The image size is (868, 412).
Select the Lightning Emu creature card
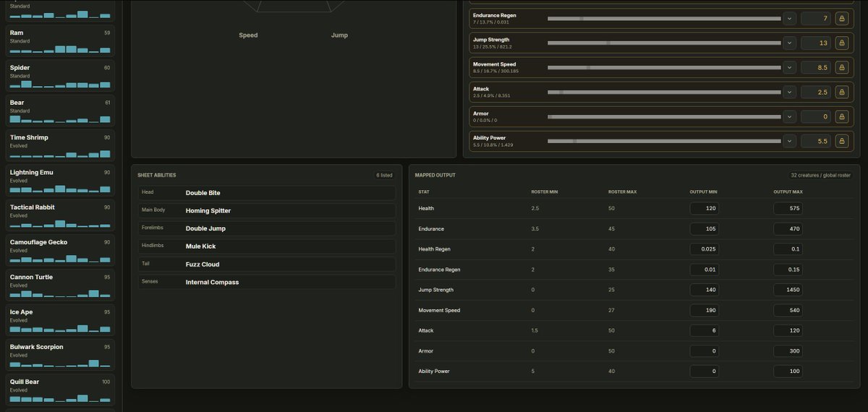click(x=60, y=181)
